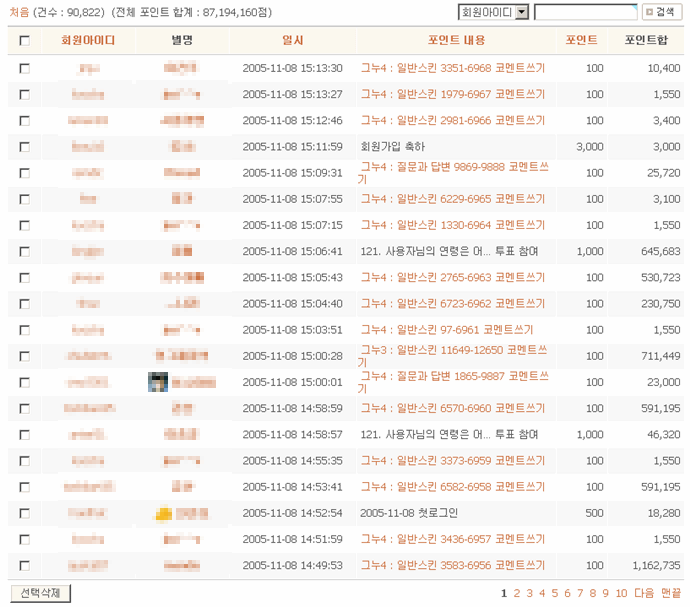Click timestamp 2005-11-08 14:58:57
The height and width of the screenshot is (607, 690).
[x=292, y=434]
